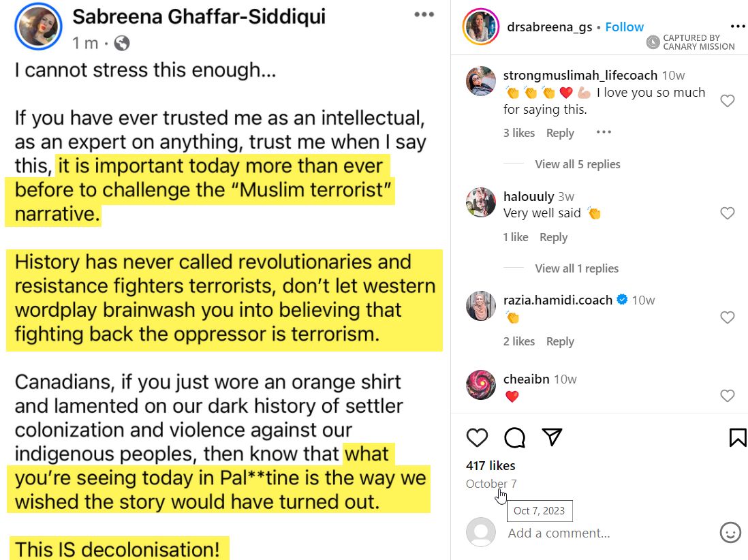Open the emoji picker in the comment field

(x=731, y=533)
